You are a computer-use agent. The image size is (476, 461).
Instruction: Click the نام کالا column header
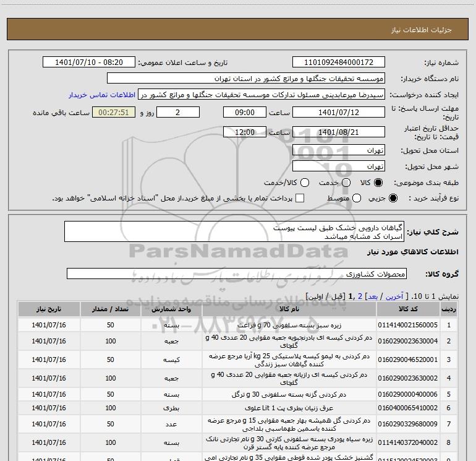pos(289,309)
